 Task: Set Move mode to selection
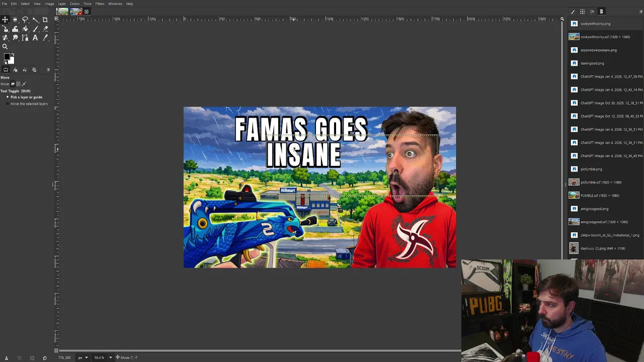coord(19,84)
